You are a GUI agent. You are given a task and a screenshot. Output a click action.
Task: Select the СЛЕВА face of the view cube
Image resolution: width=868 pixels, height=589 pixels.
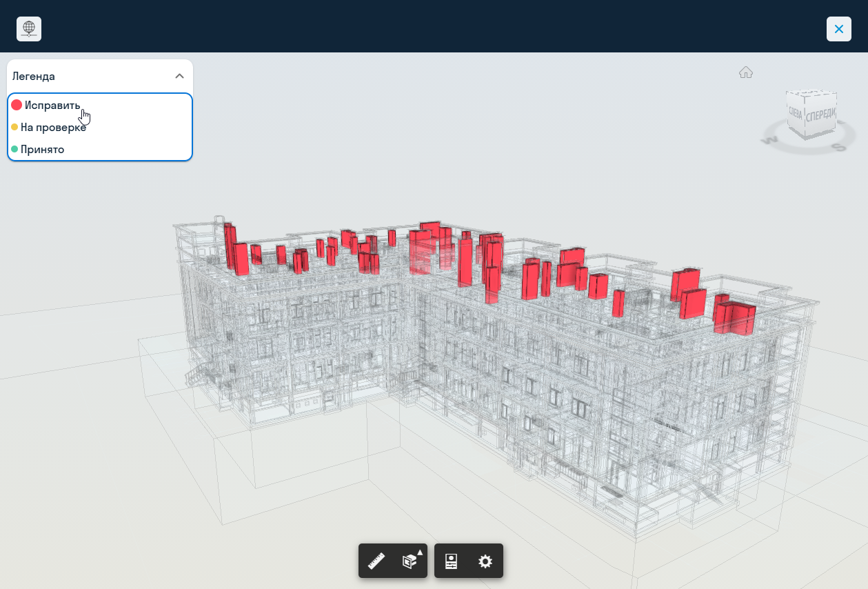tap(795, 115)
